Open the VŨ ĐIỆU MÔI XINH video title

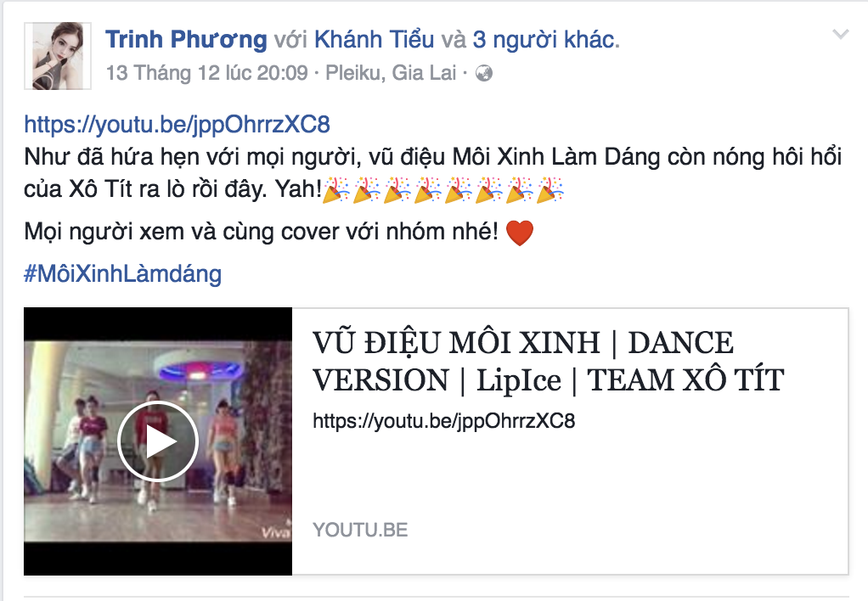point(548,361)
